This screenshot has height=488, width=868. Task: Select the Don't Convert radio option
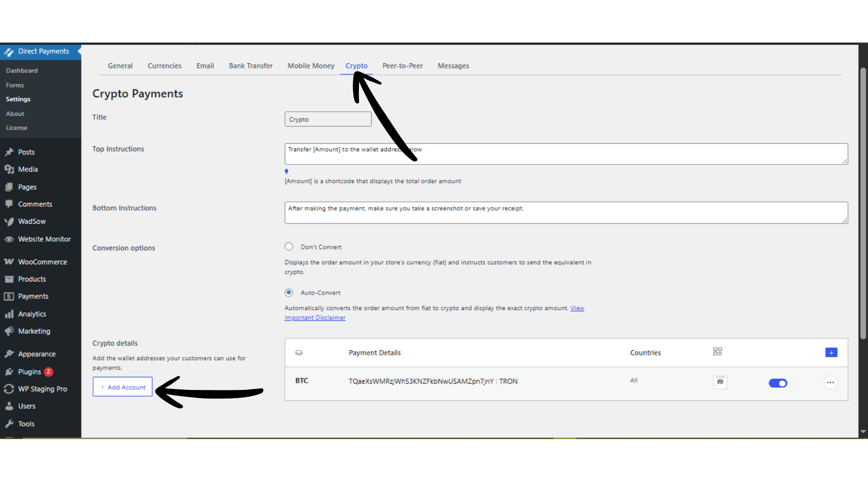coord(289,247)
